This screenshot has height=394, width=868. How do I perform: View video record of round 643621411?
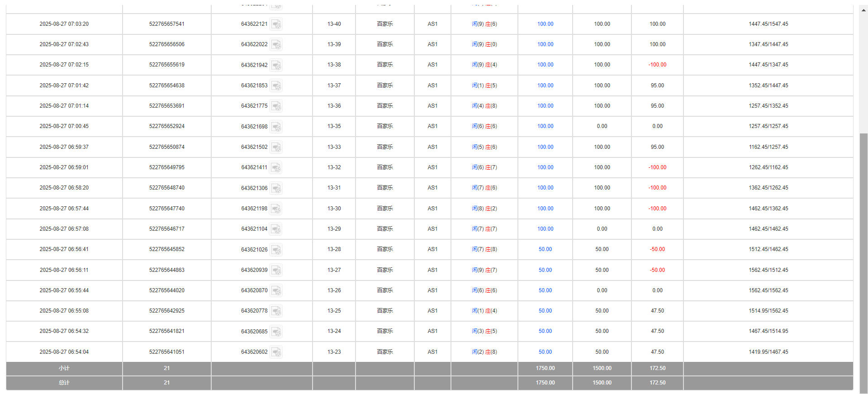pyautogui.click(x=276, y=167)
